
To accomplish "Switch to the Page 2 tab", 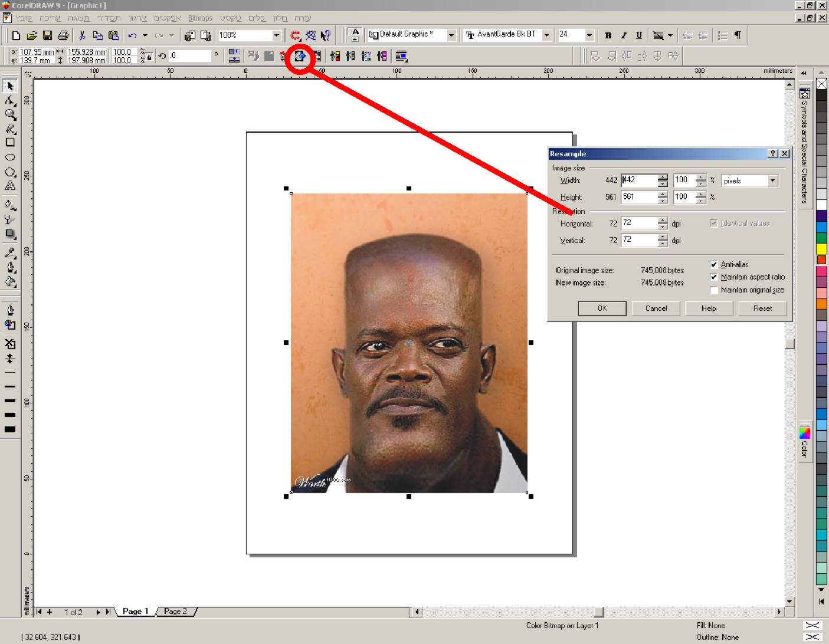I will click(x=175, y=612).
